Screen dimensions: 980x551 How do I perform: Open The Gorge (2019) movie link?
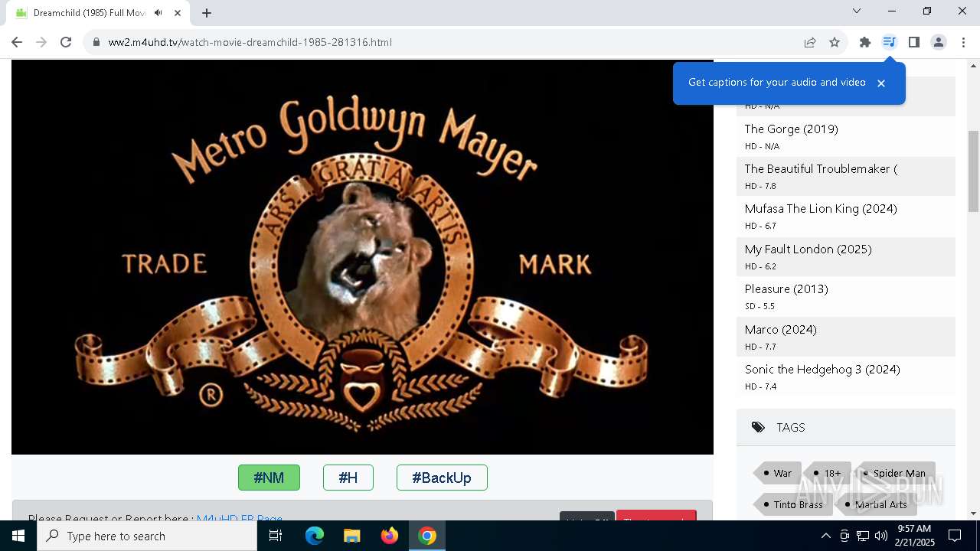click(792, 129)
